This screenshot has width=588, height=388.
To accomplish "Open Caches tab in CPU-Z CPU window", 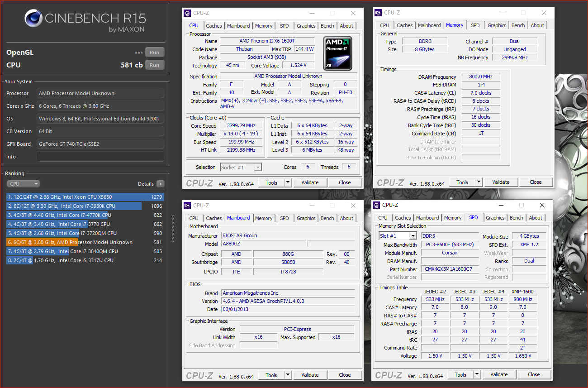I will [214, 26].
